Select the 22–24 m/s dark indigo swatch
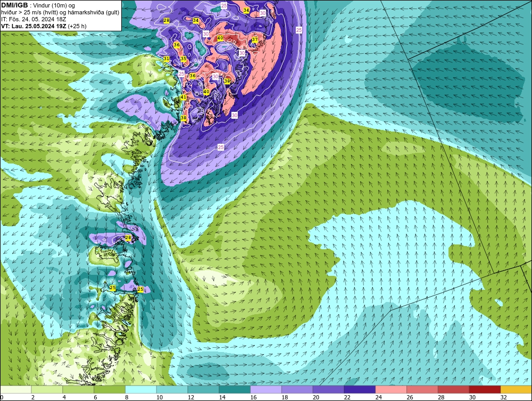 coord(360,389)
